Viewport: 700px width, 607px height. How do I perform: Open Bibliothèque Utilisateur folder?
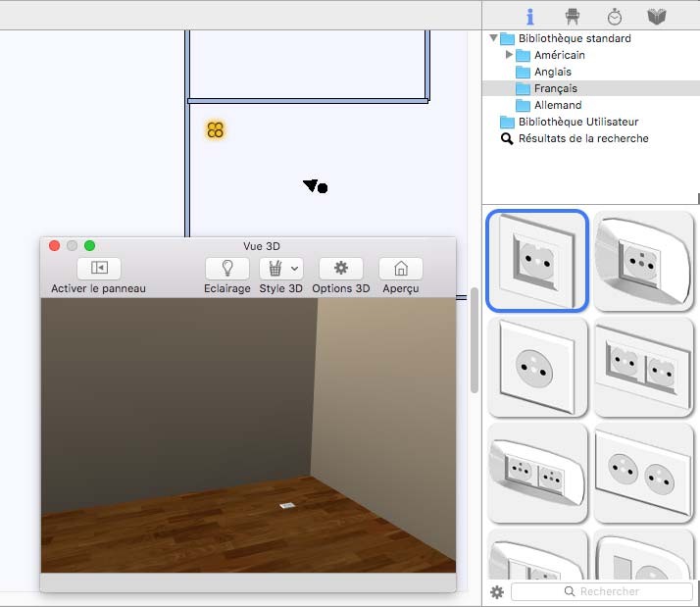click(577, 122)
